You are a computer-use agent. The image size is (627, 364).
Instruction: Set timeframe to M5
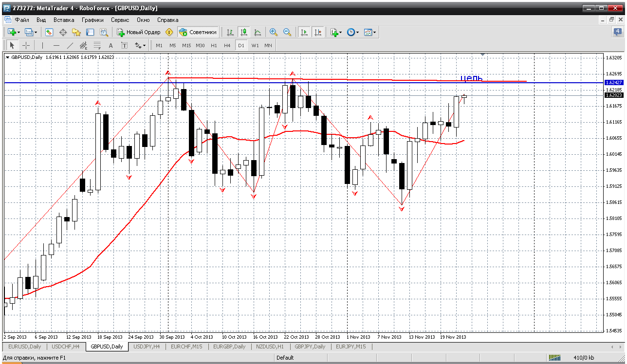coord(173,45)
